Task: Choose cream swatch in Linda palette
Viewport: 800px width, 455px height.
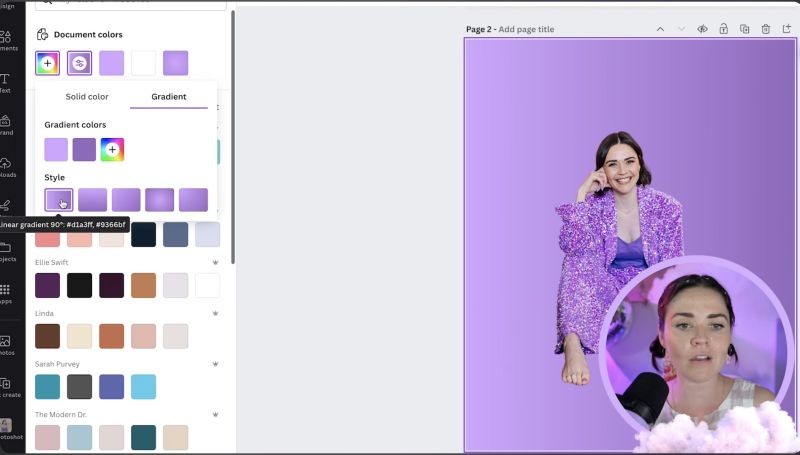Action: [x=80, y=336]
